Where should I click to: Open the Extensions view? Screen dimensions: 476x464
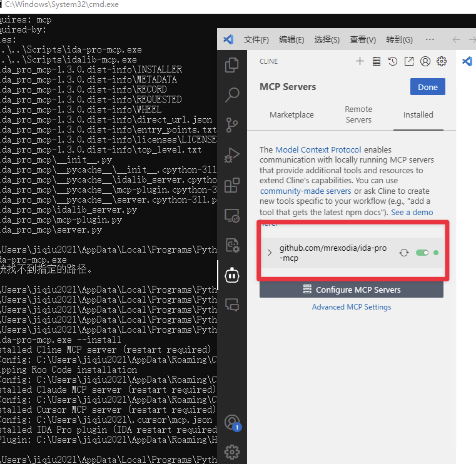(232, 185)
